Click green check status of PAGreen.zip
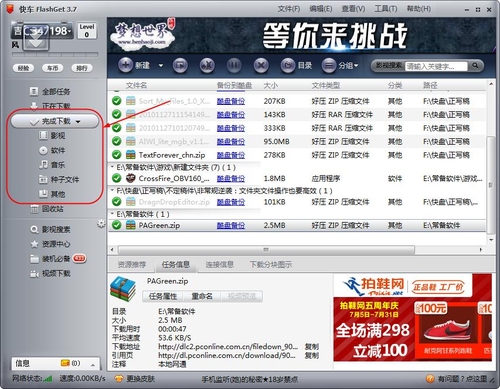This screenshot has width=500, height=389. (116, 225)
